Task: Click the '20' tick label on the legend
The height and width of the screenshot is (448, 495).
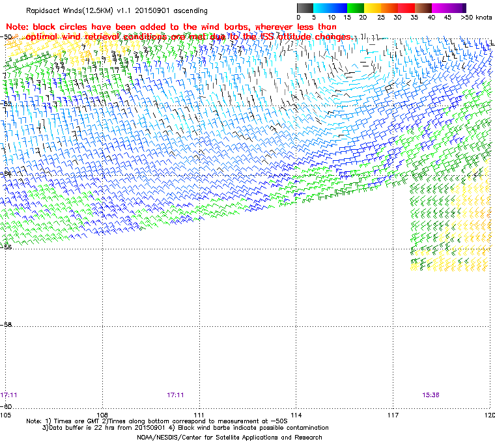Action: [x=363, y=18]
